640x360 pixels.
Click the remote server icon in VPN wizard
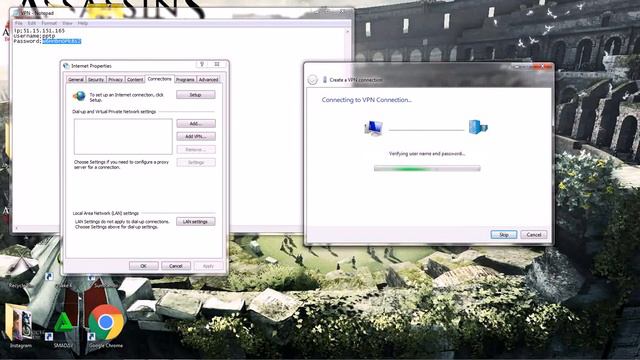pos(478,127)
